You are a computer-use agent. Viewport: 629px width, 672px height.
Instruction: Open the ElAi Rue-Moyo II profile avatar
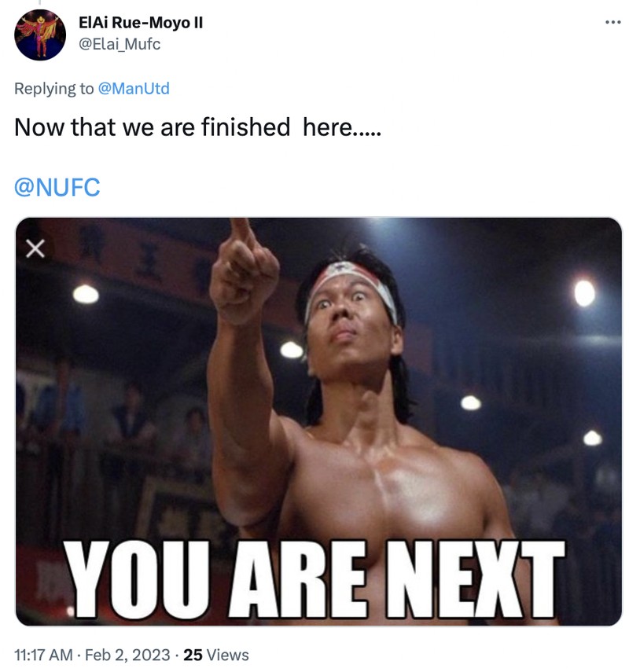(x=40, y=35)
